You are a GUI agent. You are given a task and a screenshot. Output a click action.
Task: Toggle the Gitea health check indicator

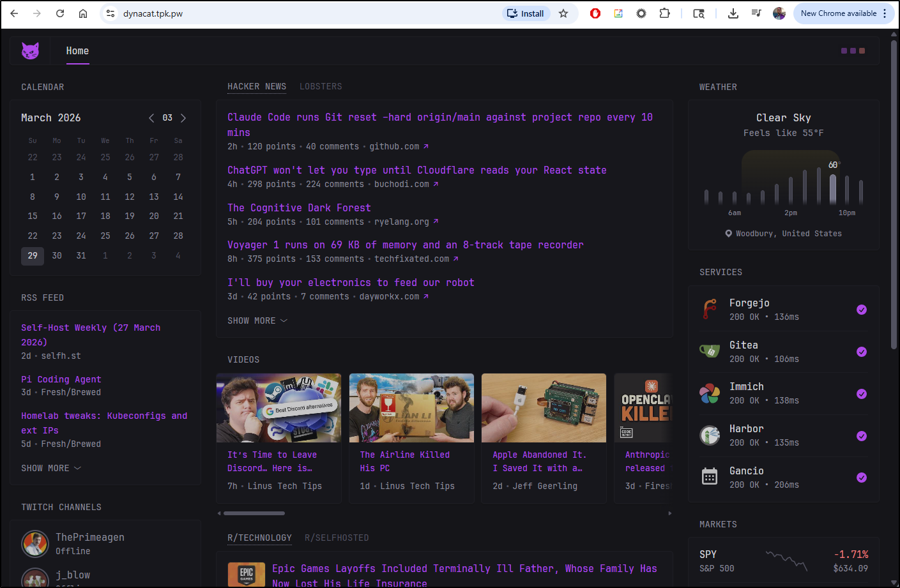tap(862, 351)
